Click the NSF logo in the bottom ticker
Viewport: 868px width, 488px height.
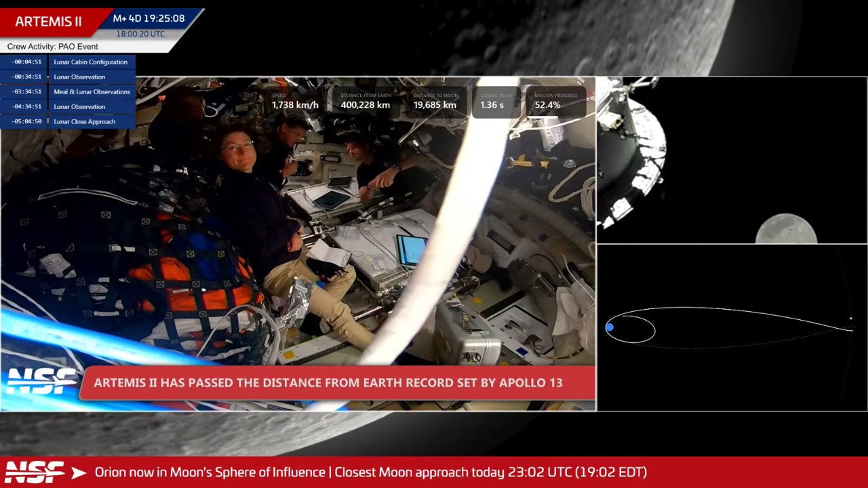coord(35,472)
